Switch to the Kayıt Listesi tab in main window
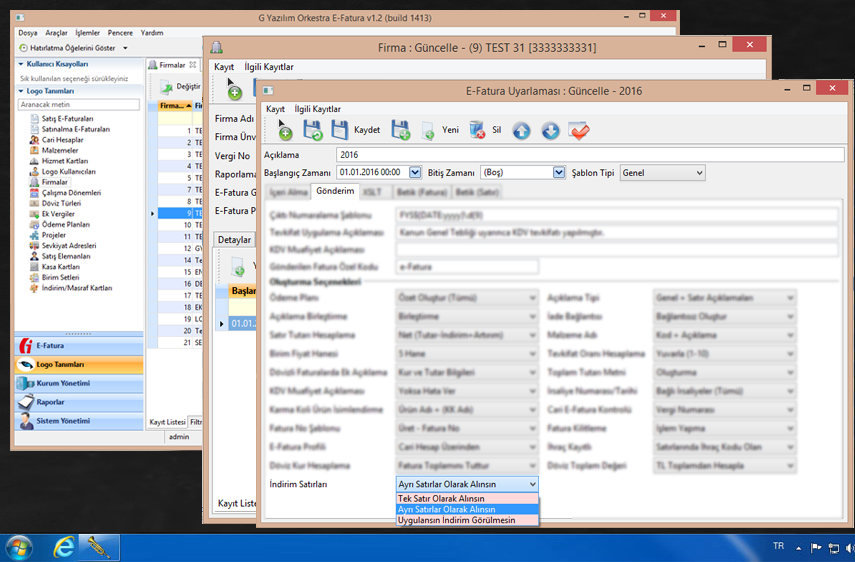This screenshot has height=562, width=855. click(x=168, y=422)
